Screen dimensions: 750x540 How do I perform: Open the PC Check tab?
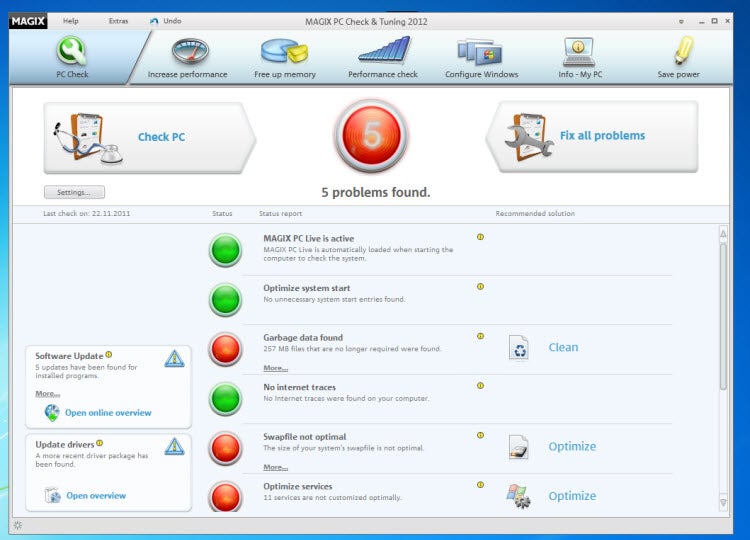tap(72, 57)
